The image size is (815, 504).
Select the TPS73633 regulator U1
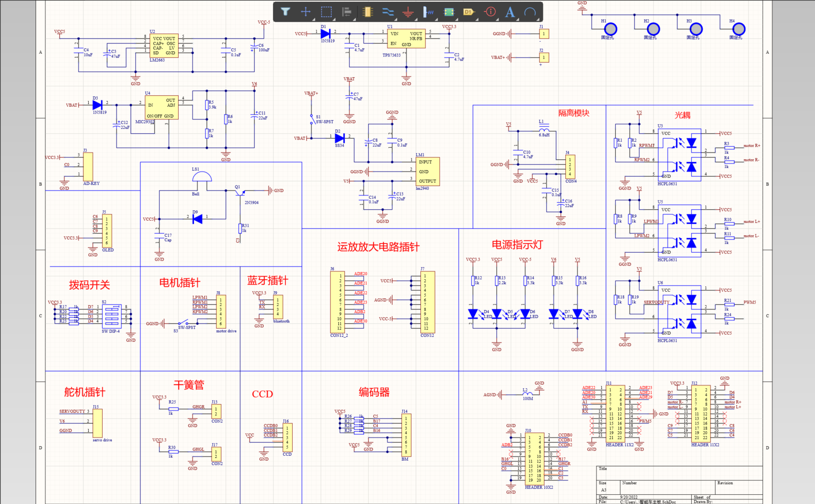(406, 39)
